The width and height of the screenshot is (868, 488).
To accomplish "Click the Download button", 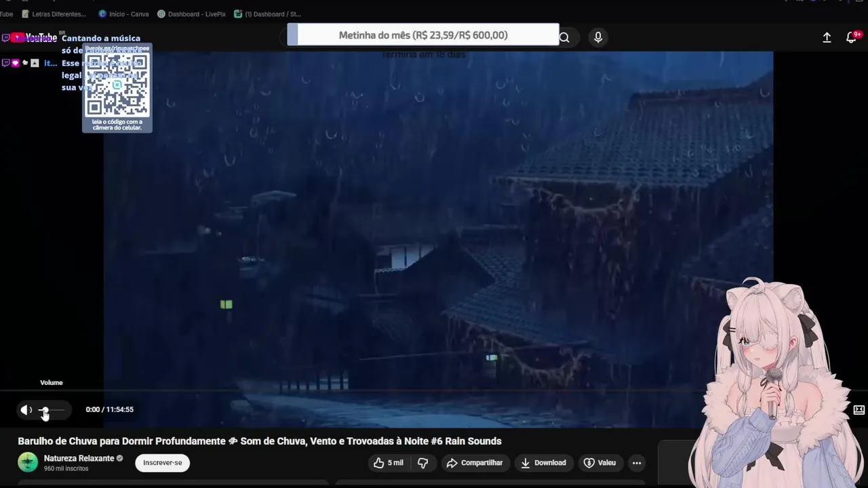I will [x=543, y=463].
